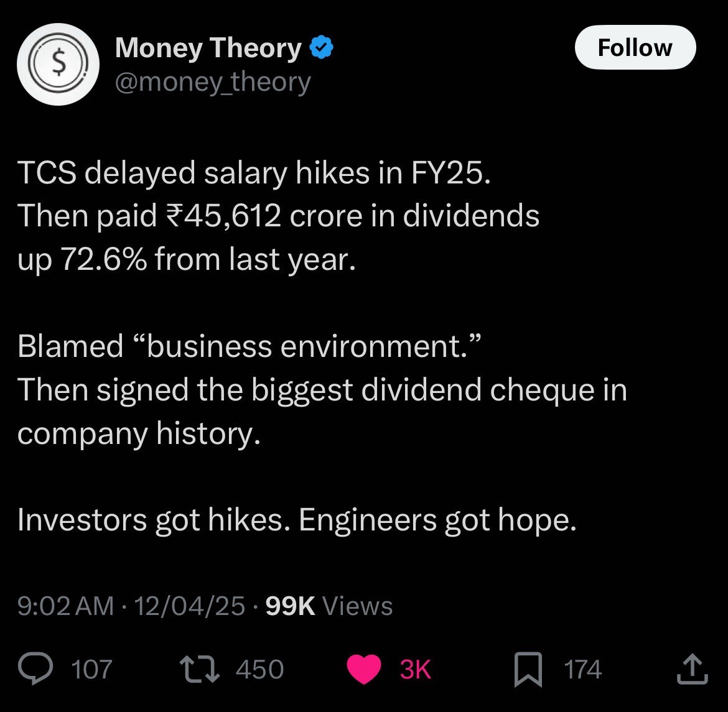The image size is (728, 712).
Task: Toggle the pink heart like icon
Action: click(363, 670)
